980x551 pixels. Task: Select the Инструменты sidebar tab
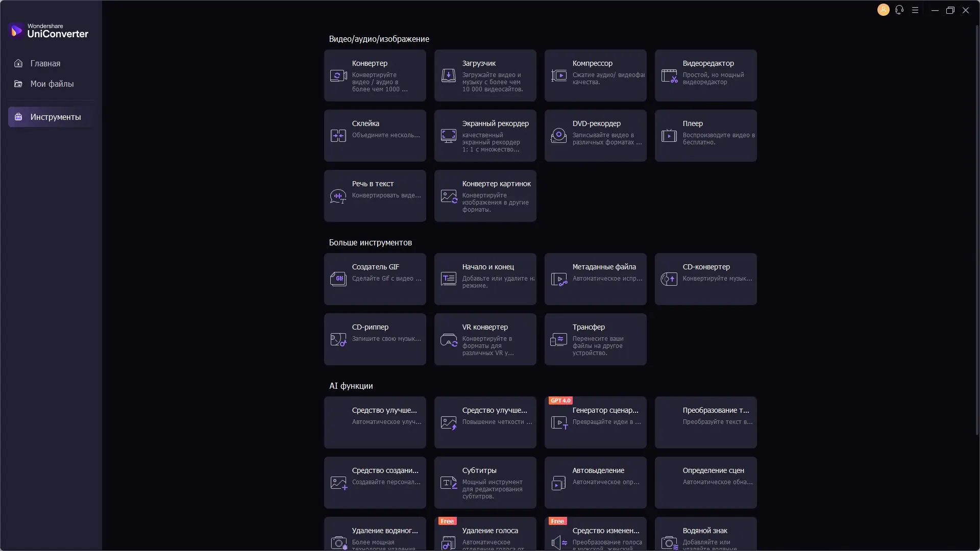click(x=51, y=117)
